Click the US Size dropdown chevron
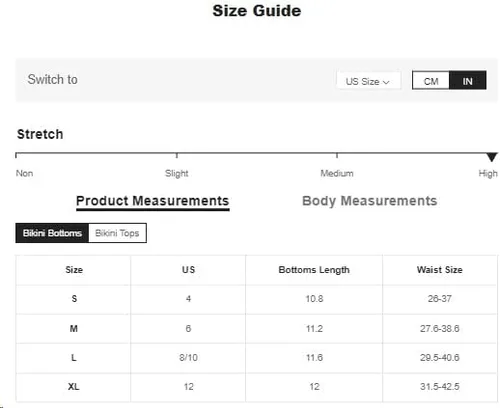Viewport: 500px width, 408px height. (386, 82)
